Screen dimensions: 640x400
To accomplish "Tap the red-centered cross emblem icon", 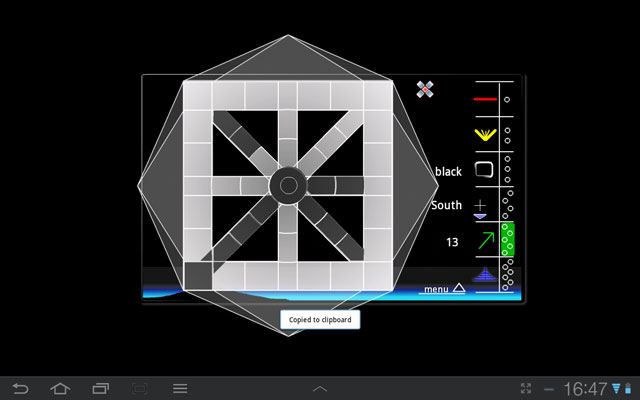I will (425, 89).
